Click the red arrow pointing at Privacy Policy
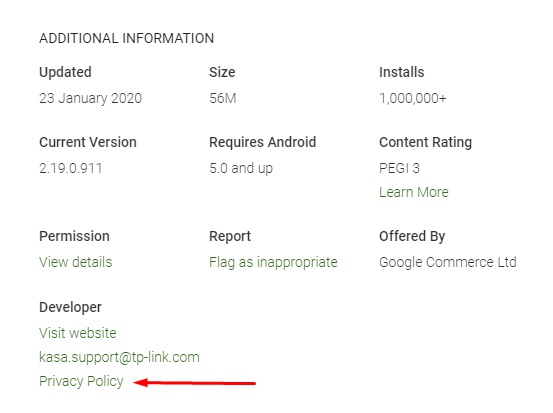The height and width of the screenshot is (413, 553). coord(194,383)
